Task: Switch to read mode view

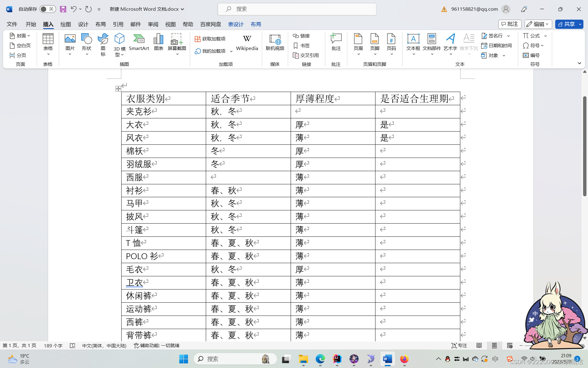Action: [479, 346]
